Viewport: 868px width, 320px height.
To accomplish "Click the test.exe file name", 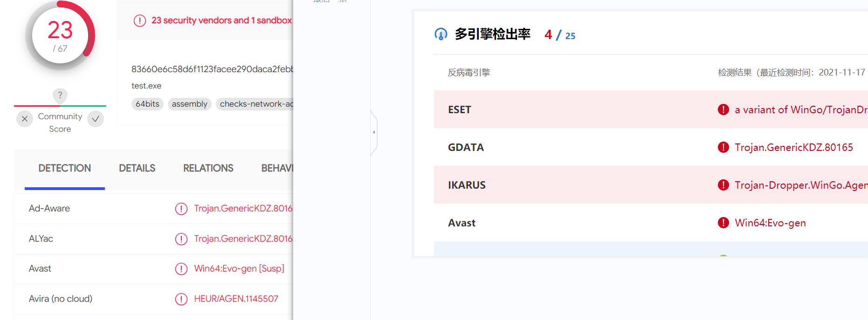I will pyautogui.click(x=146, y=86).
